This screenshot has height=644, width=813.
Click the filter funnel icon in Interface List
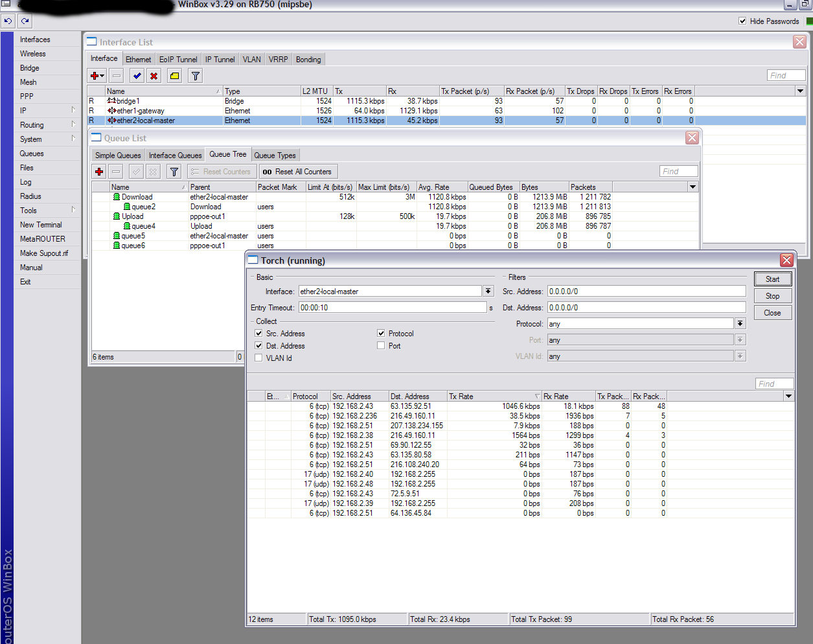[x=195, y=76]
